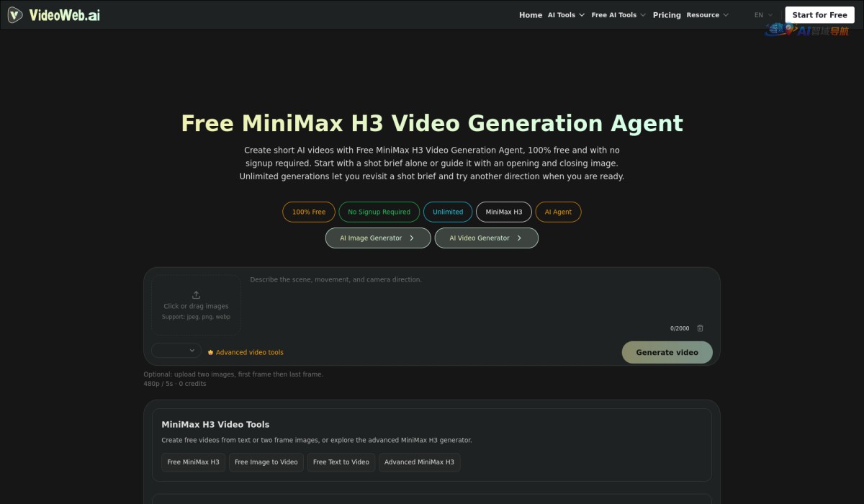Click the image upload dropzone
This screenshot has width=864, height=504.
pos(196,305)
